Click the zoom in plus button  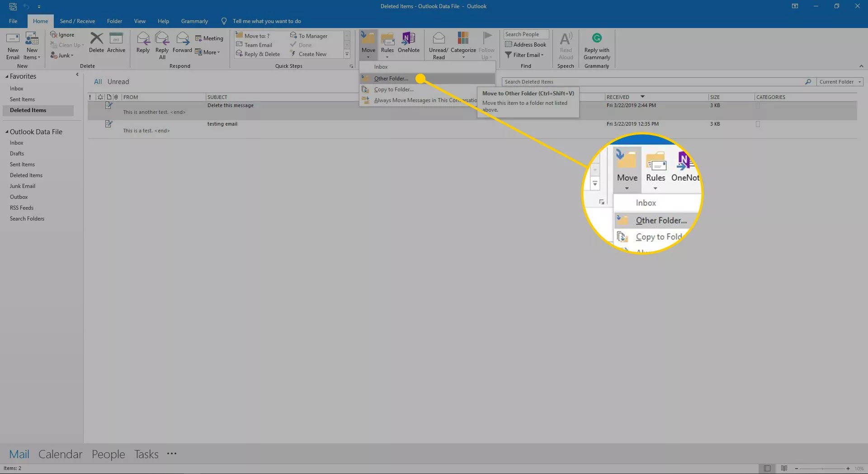coord(848,469)
